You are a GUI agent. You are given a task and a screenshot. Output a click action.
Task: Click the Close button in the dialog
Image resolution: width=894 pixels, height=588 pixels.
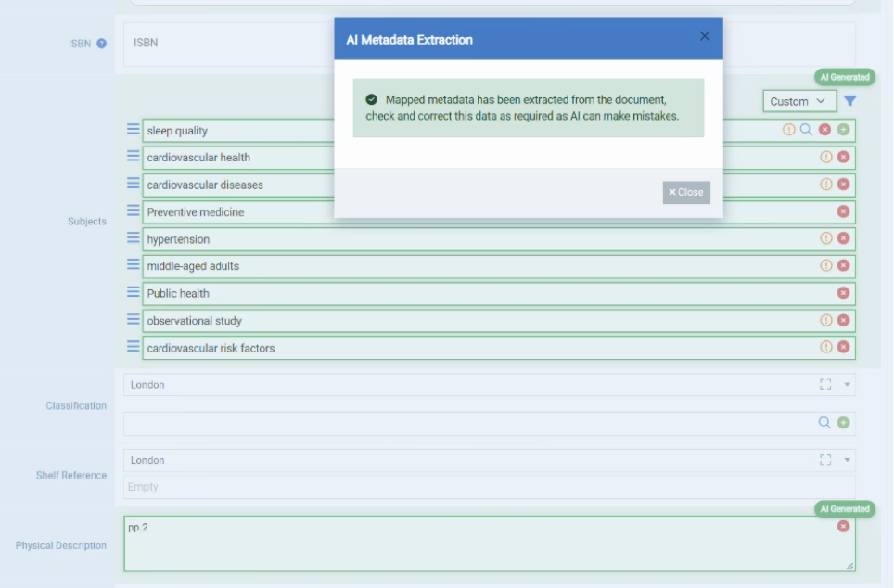click(x=686, y=192)
